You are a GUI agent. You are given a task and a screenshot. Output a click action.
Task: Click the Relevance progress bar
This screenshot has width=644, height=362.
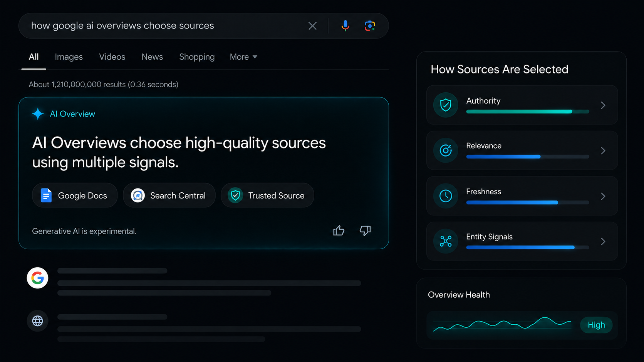click(x=528, y=157)
